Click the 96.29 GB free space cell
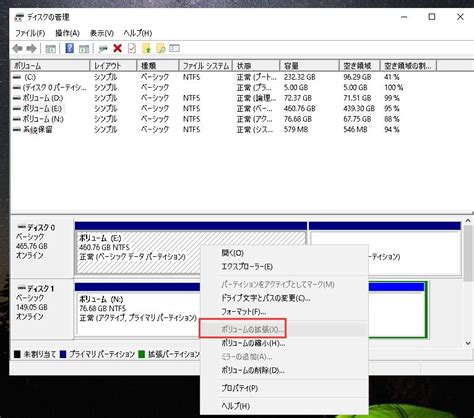Image resolution: width=474 pixels, height=418 pixels. pyautogui.click(x=357, y=77)
